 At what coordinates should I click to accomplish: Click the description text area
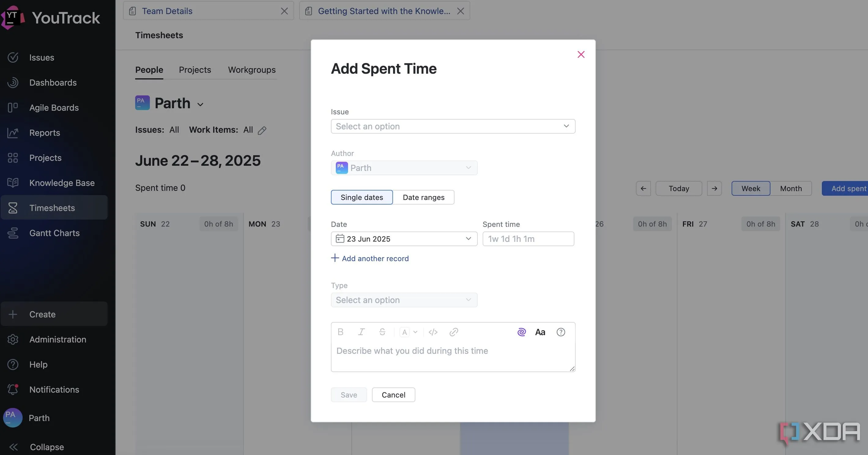[453, 357]
